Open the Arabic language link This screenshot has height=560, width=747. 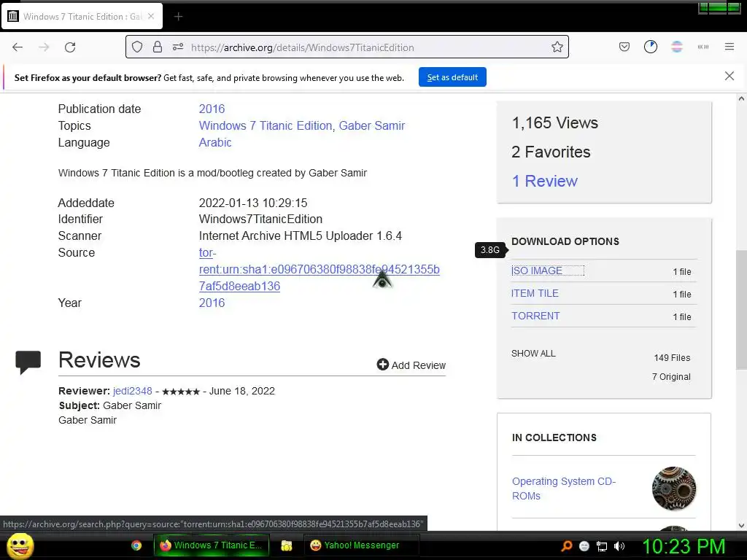(215, 142)
